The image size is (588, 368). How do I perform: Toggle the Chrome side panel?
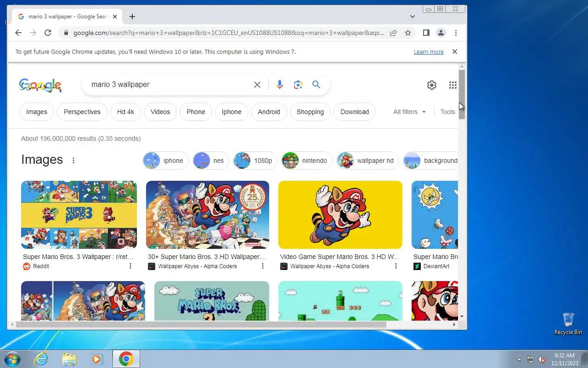click(426, 33)
